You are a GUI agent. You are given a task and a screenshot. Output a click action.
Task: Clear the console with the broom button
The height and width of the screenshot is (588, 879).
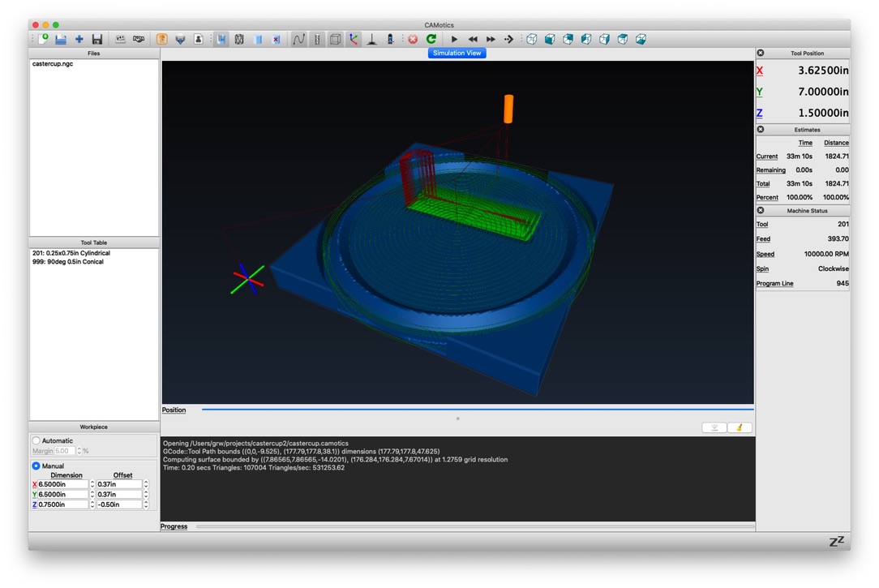pos(740,427)
